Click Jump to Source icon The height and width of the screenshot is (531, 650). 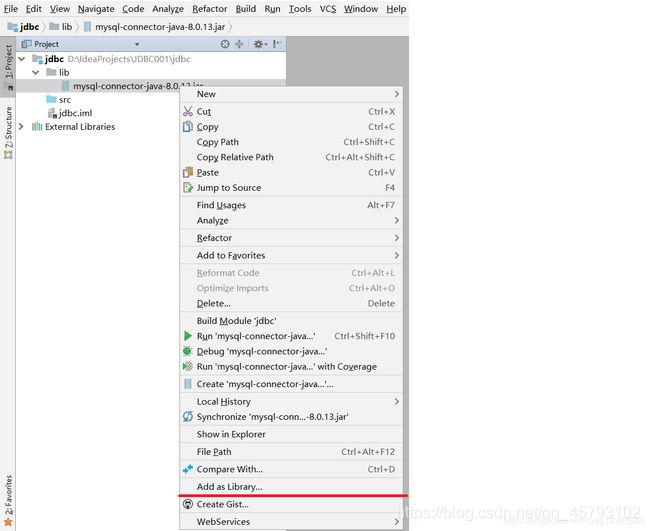pos(188,188)
